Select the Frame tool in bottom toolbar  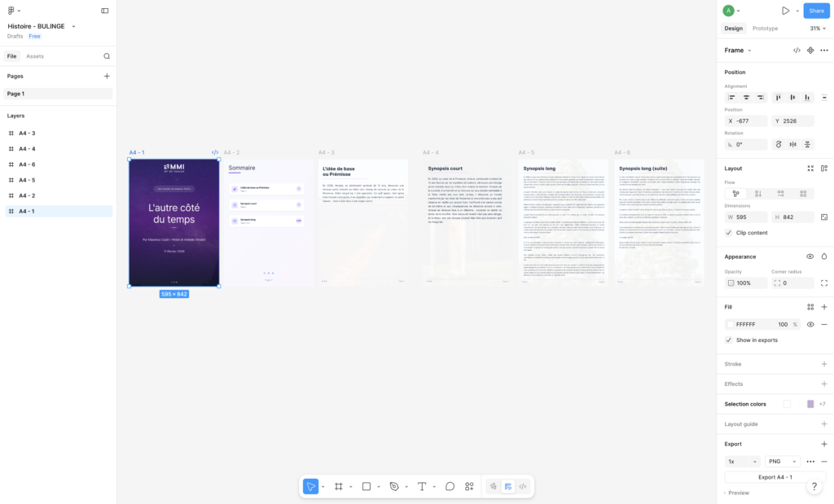(339, 486)
